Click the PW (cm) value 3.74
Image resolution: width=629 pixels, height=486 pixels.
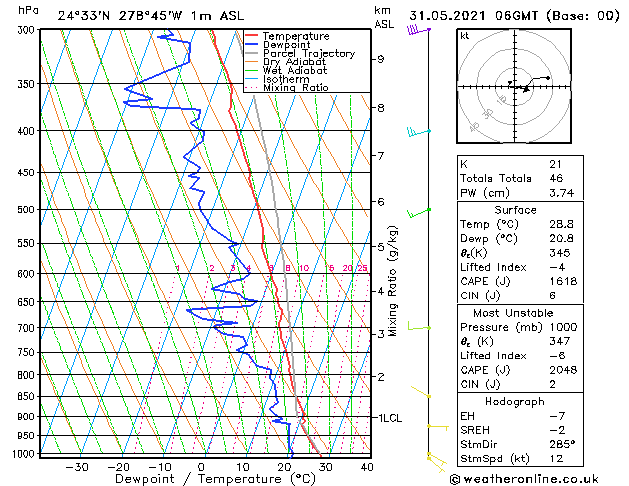click(562, 193)
